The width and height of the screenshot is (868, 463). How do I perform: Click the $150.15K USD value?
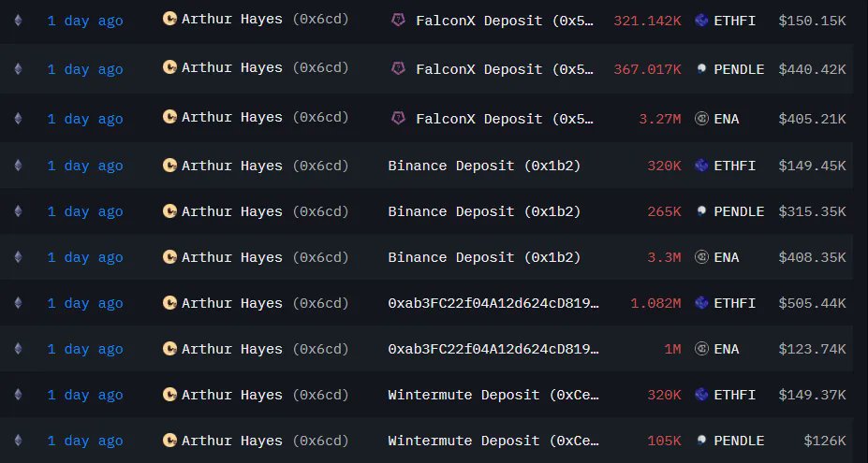pos(812,21)
